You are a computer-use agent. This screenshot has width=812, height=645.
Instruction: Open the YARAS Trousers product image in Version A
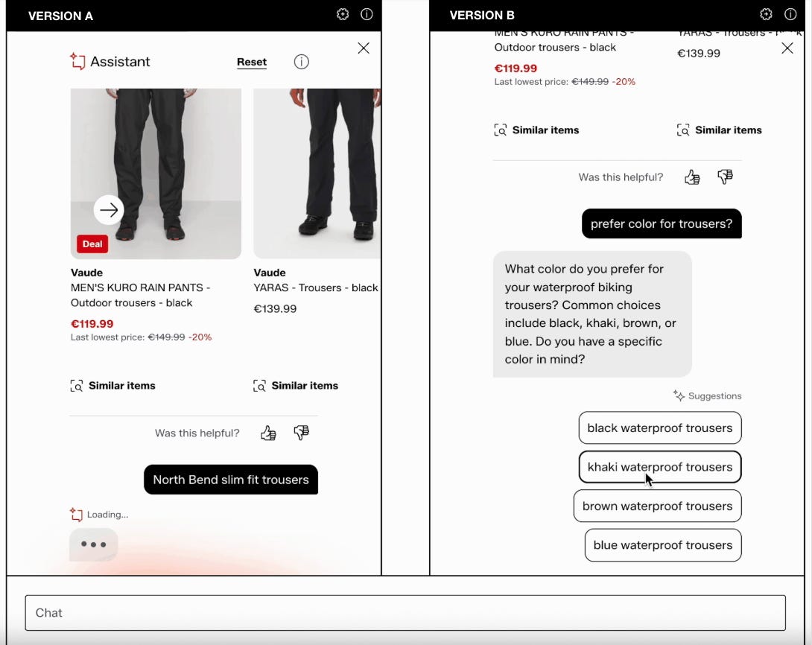click(x=317, y=174)
